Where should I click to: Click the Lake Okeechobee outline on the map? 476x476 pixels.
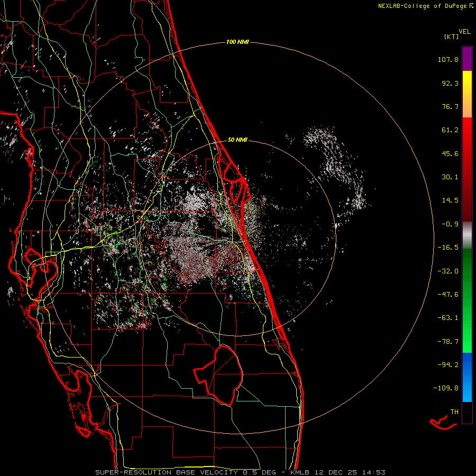tap(218, 376)
